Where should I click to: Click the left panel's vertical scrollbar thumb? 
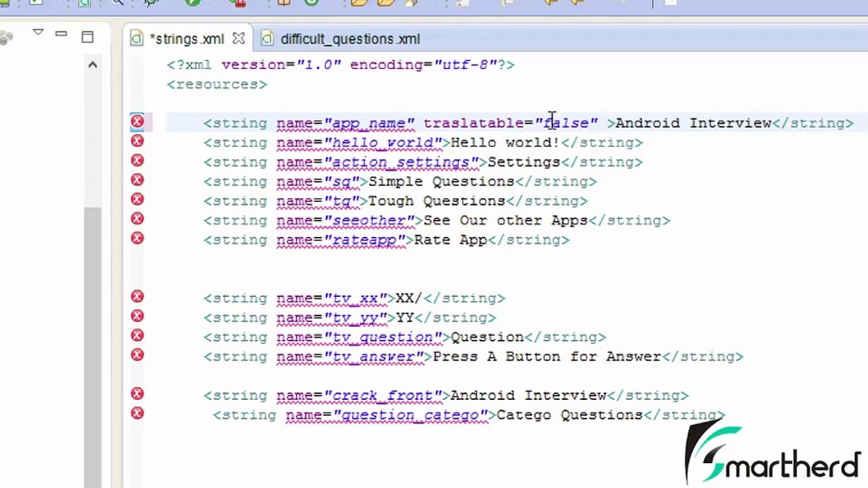[x=92, y=346]
